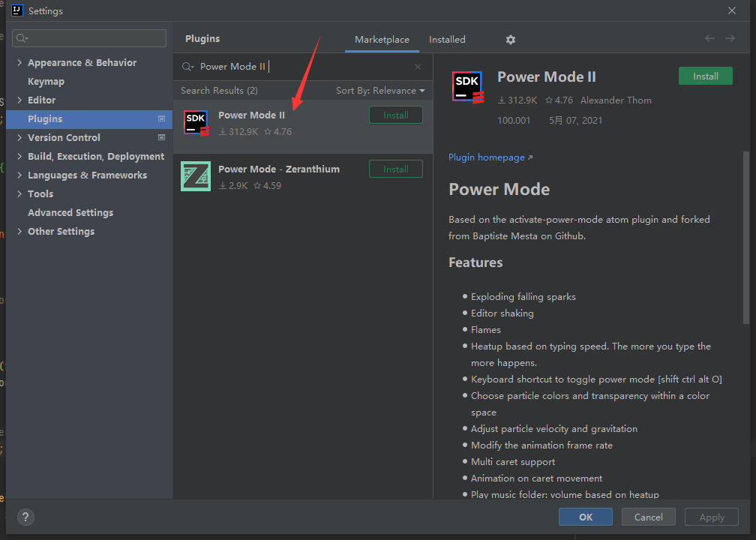This screenshot has width=756, height=540.
Task: Click the settings search magnifier icon
Action: (x=22, y=38)
